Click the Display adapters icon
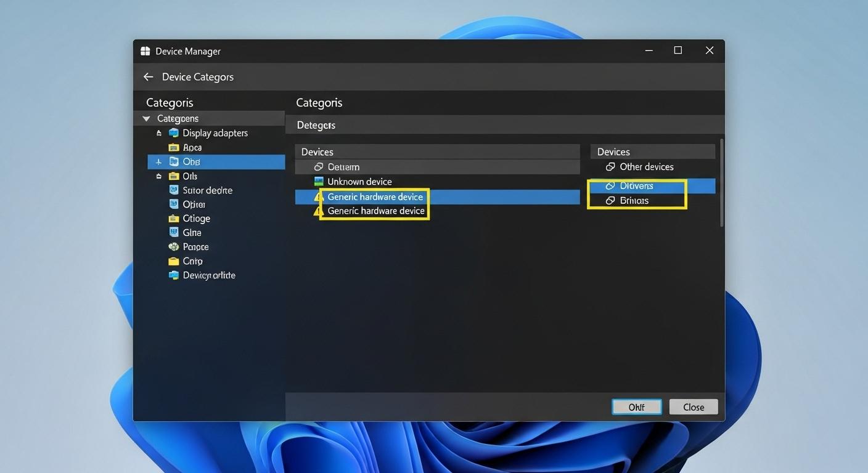This screenshot has height=473, width=868. (173, 132)
